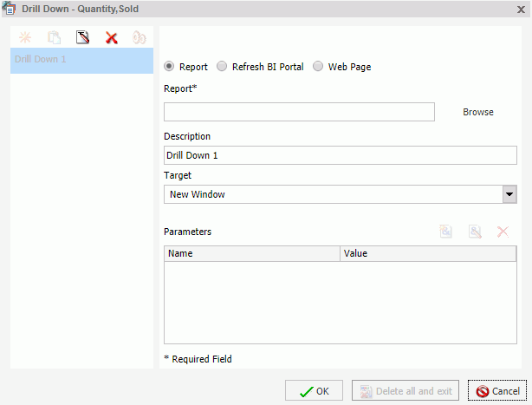The height and width of the screenshot is (405, 532).
Task: Click the Parameters label
Action: point(187,232)
